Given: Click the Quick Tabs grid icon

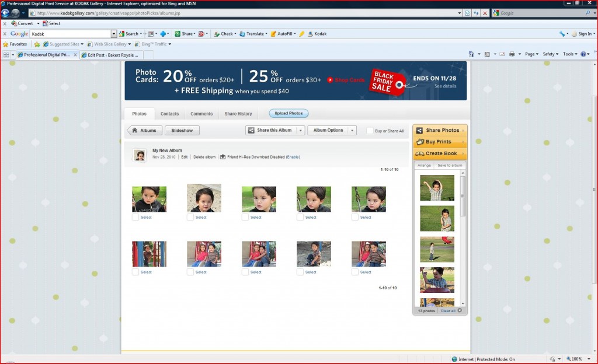Looking at the screenshot, I should (6, 55).
